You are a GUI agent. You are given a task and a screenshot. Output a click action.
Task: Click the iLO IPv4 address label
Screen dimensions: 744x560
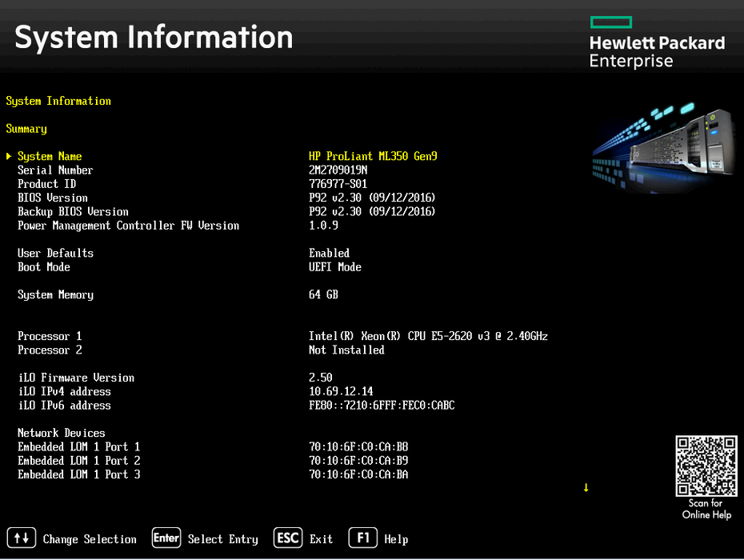(65, 391)
